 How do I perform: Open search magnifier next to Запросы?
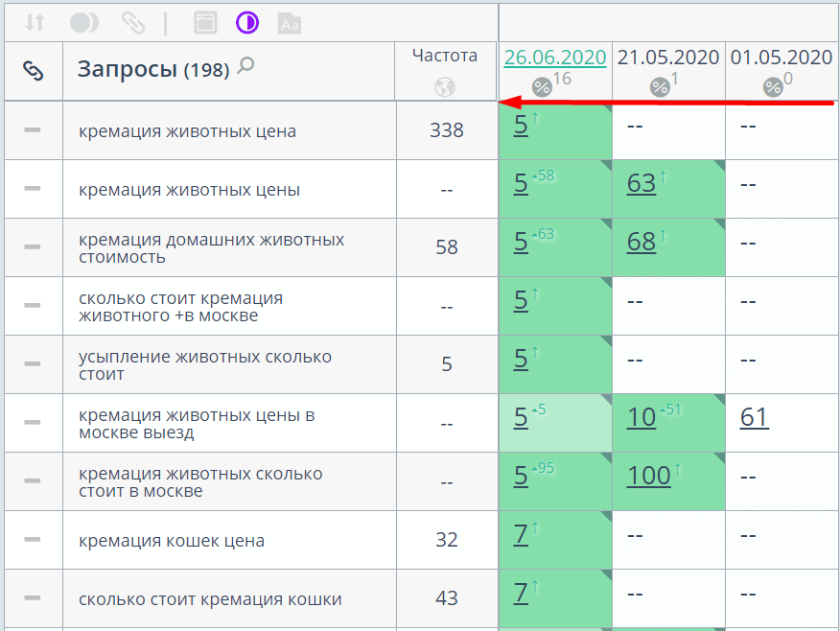point(245,66)
